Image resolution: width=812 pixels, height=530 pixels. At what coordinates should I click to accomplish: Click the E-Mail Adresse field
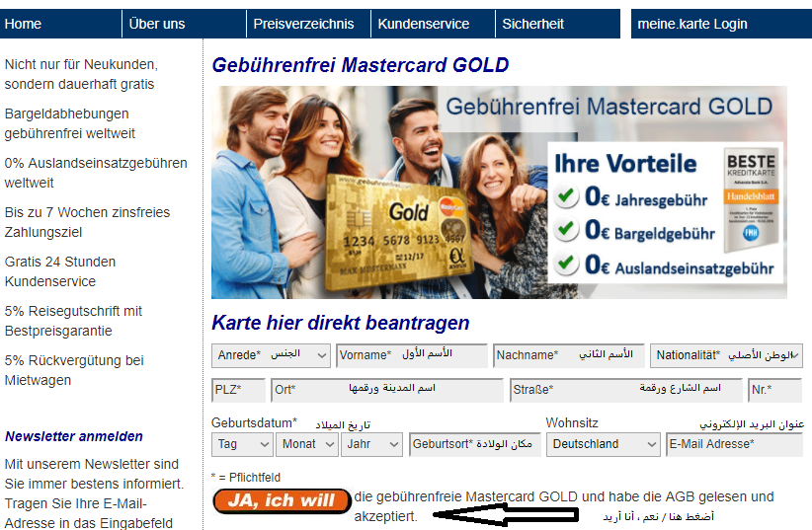734,444
